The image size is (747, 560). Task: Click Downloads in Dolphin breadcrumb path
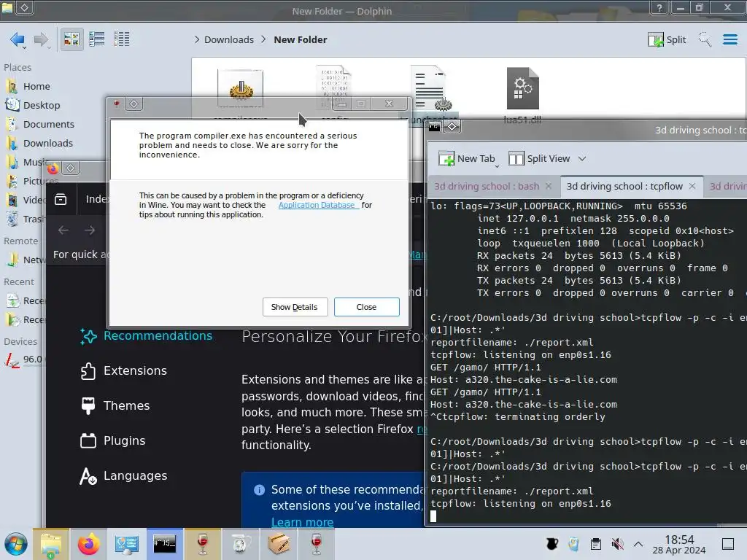(228, 39)
